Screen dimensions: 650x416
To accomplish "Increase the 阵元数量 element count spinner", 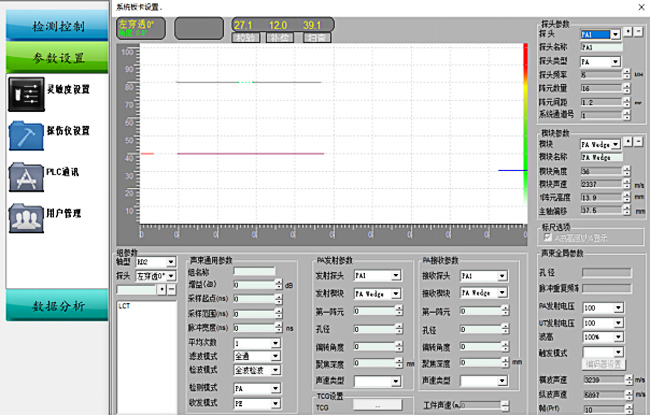I will (628, 86).
